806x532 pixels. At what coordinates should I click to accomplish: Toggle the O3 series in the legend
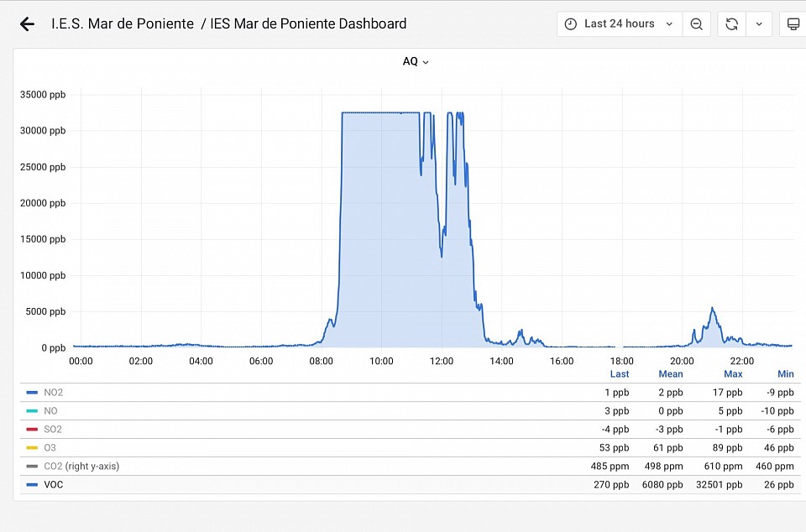(x=50, y=448)
